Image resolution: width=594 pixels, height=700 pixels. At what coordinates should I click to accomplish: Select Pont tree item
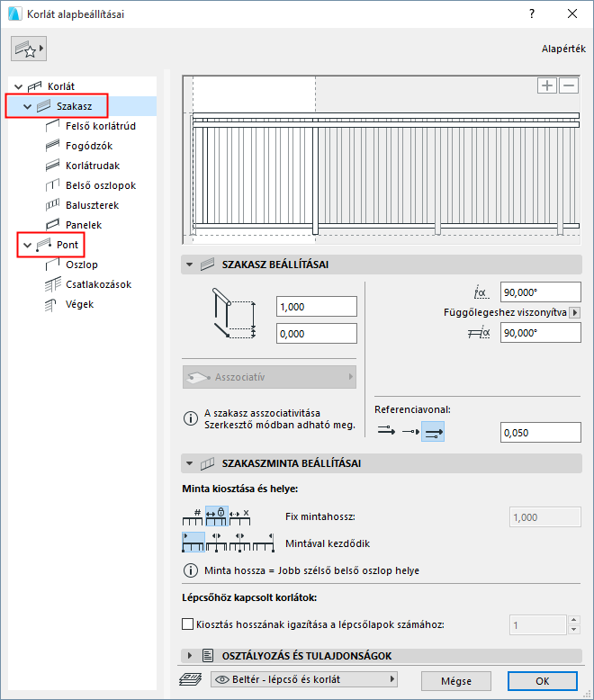(x=67, y=245)
